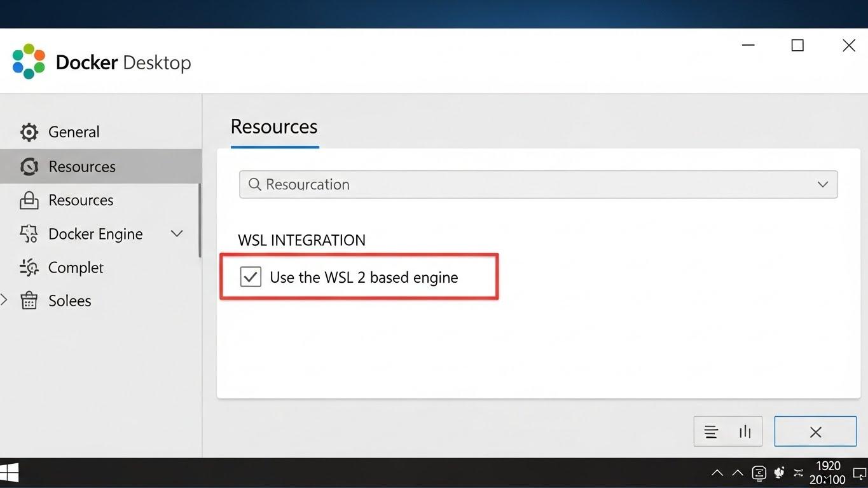Screen dimensions: 868x488
Task: Open the Solees basket icon
Action: (29, 301)
